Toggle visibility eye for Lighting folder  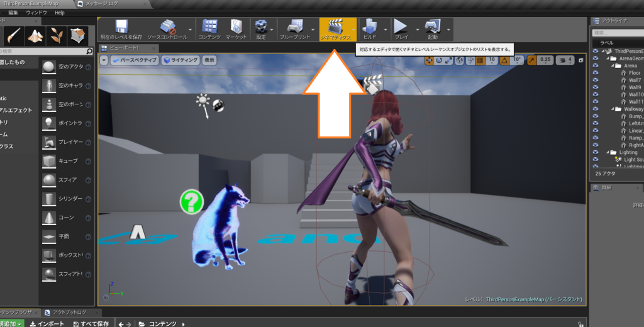[596, 152]
